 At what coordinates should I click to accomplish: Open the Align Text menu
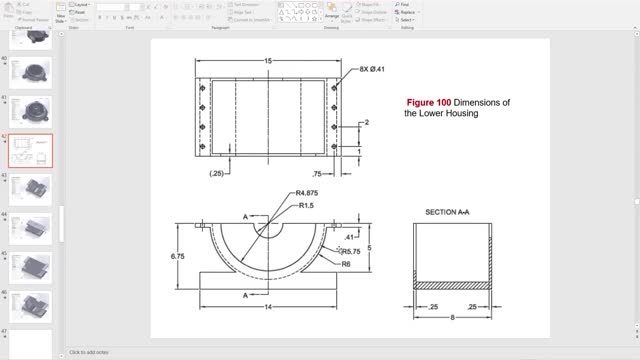point(241,12)
